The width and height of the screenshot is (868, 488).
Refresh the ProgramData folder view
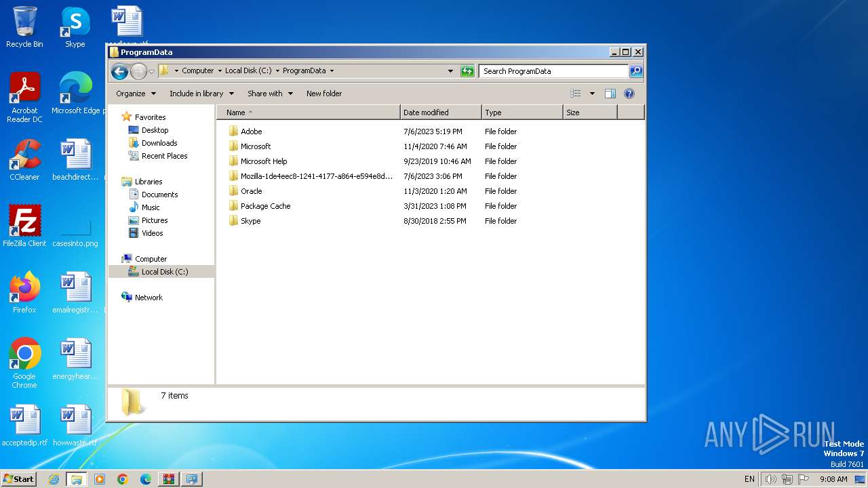[467, 70]
